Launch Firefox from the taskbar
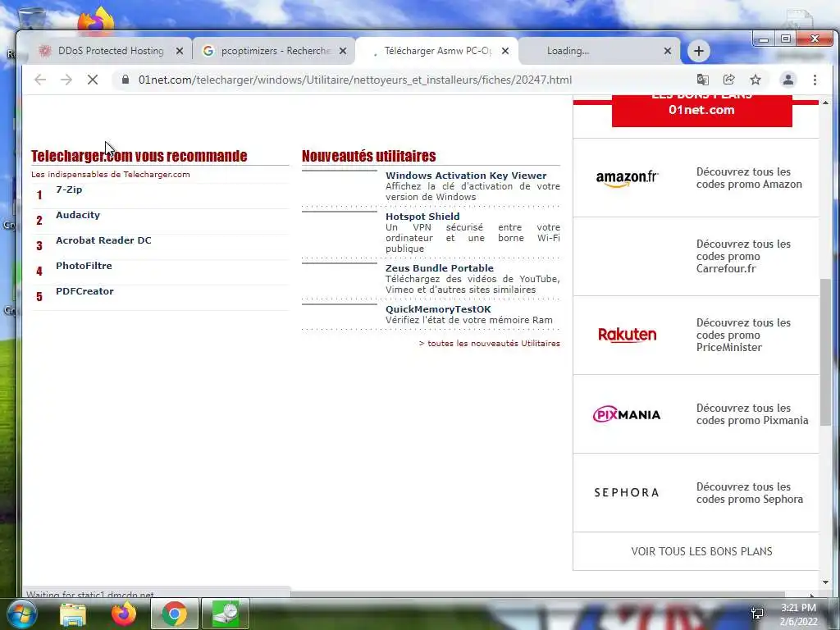840x630 pixels. (x=124, y=614)
